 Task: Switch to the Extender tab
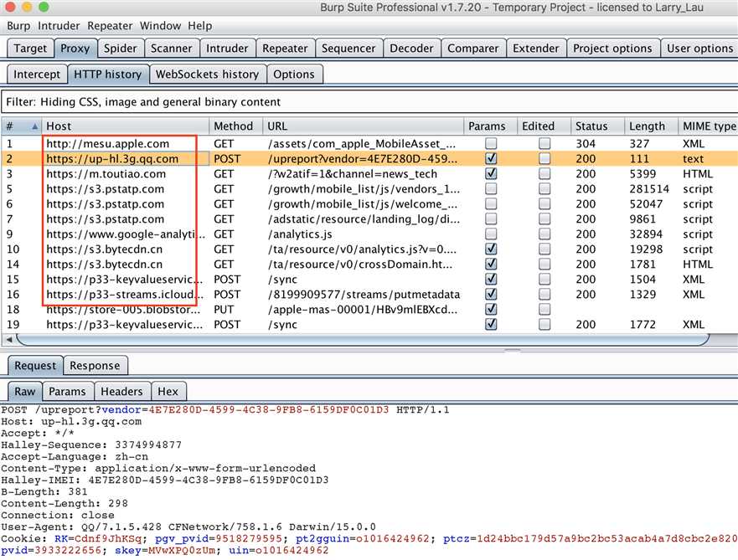pos(535,49)
